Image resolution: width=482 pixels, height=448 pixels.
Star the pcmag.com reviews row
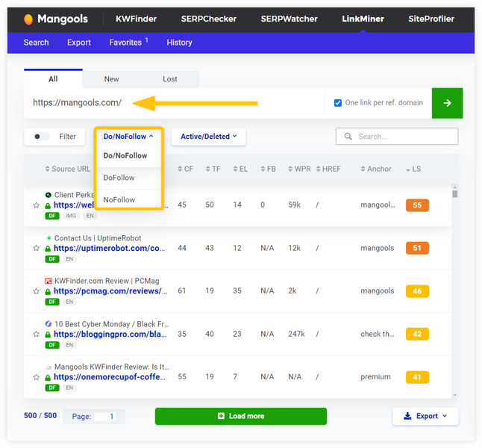click(x=37, y=291)
